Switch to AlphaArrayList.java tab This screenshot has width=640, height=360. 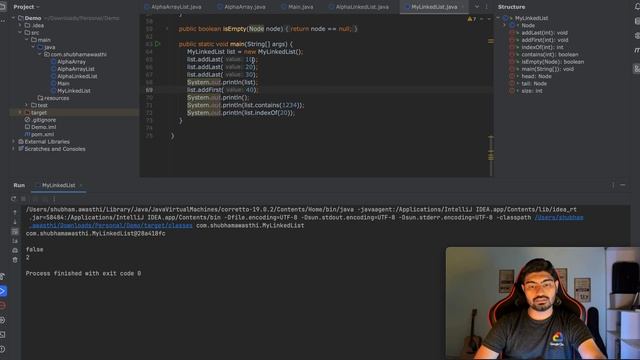coord(173,7)
